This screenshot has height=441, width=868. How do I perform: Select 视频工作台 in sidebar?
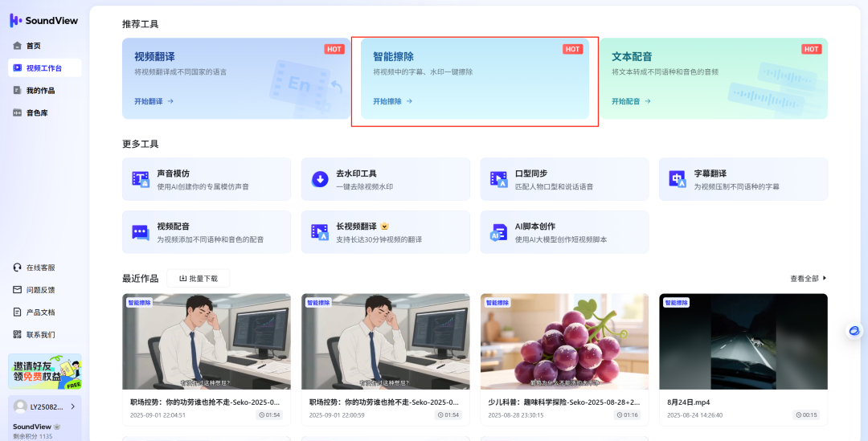pyautogui.click(x=44, y=68)
